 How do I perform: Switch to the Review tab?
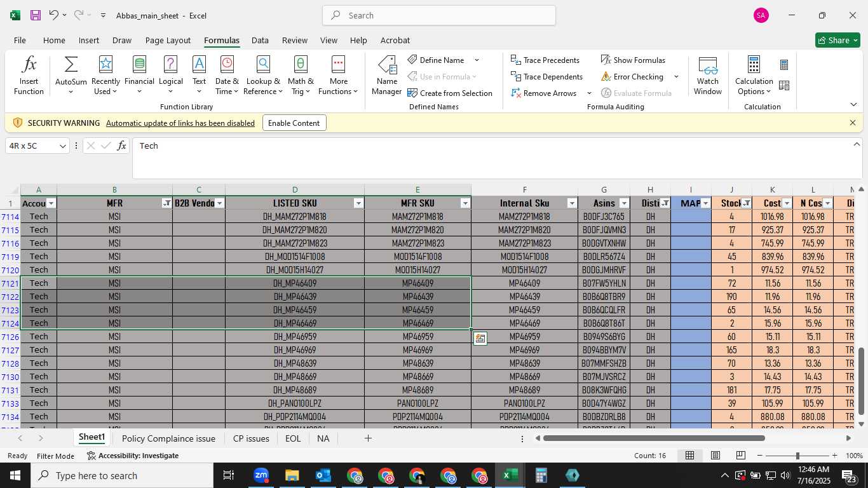tap(295, 40)
